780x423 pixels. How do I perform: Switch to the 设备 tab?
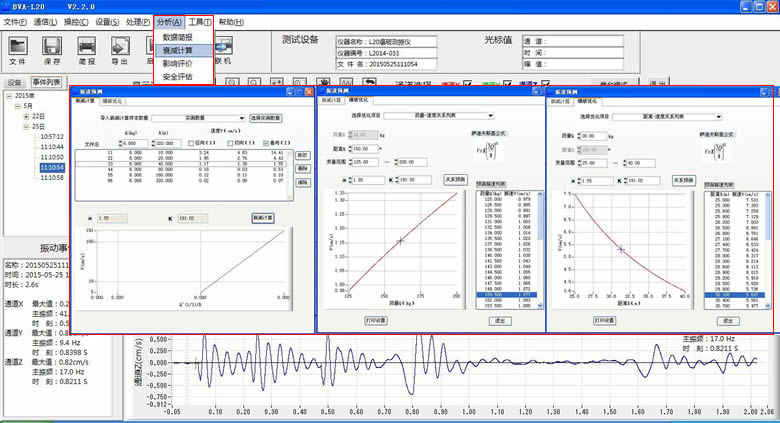[14, 83]
